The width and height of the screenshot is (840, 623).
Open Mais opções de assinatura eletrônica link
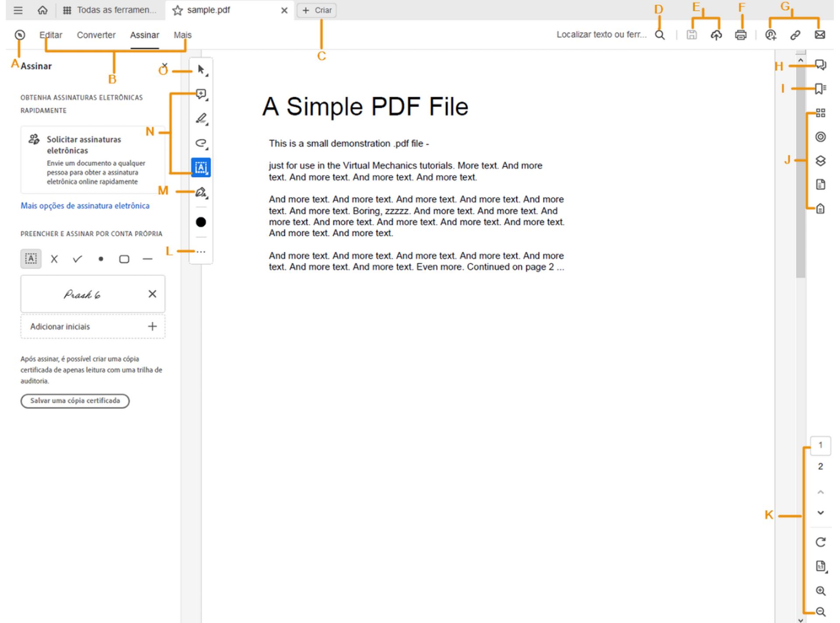(x=85, y=206)
